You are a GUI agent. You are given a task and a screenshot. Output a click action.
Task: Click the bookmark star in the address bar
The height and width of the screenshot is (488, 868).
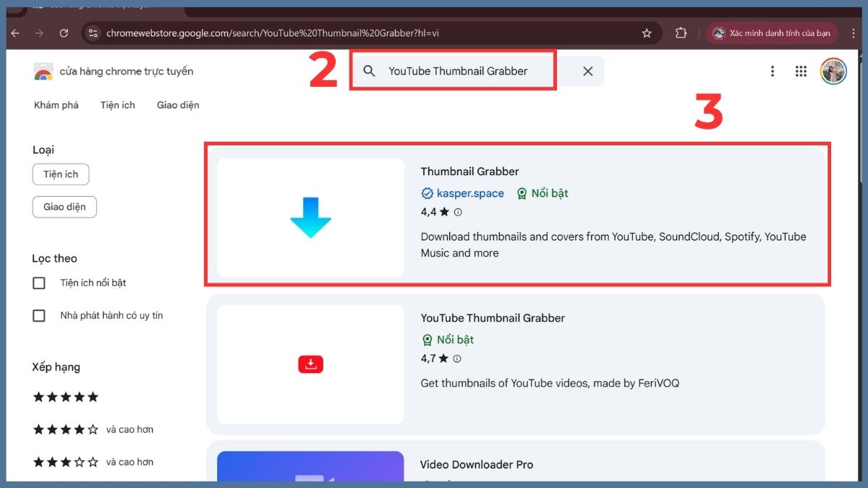click(647, 33)
